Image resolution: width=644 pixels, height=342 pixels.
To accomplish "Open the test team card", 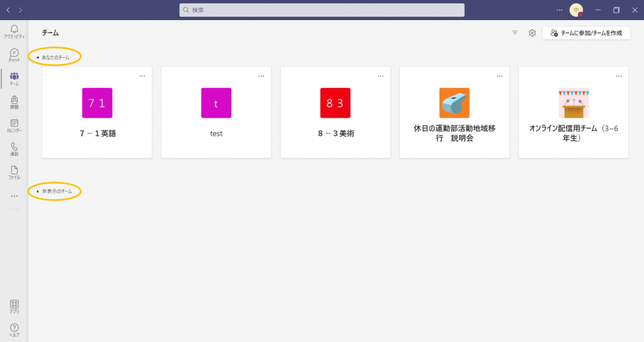I will (216, 112).
